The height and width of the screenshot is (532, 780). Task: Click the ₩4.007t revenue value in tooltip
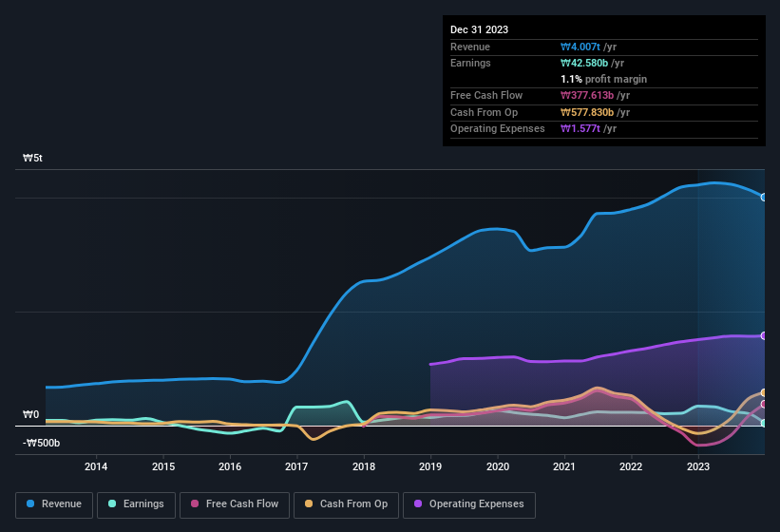pos(581,47)
